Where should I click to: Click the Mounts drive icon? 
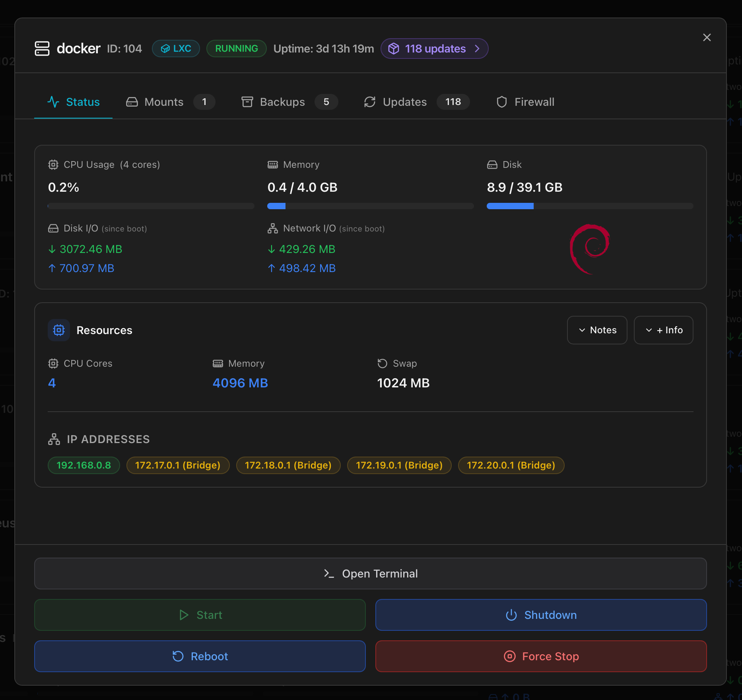(132, 102)
